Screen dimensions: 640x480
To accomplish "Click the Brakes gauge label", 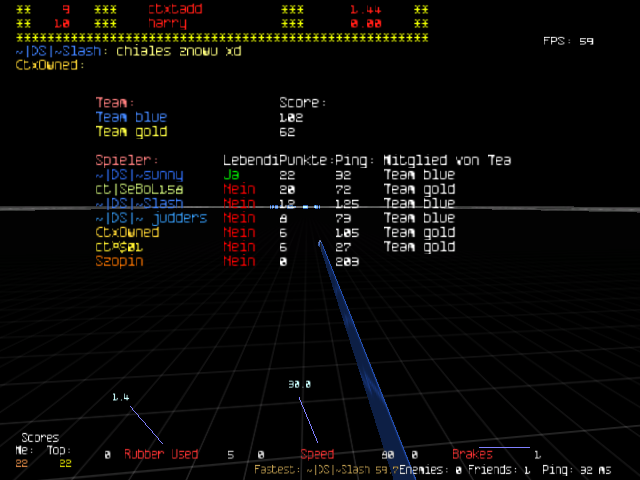I will [472, 455].
